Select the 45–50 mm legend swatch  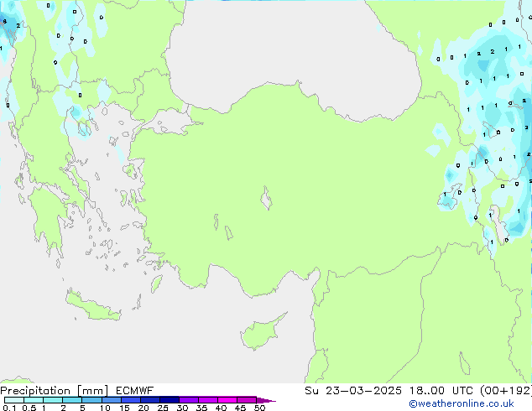(247, 400)
